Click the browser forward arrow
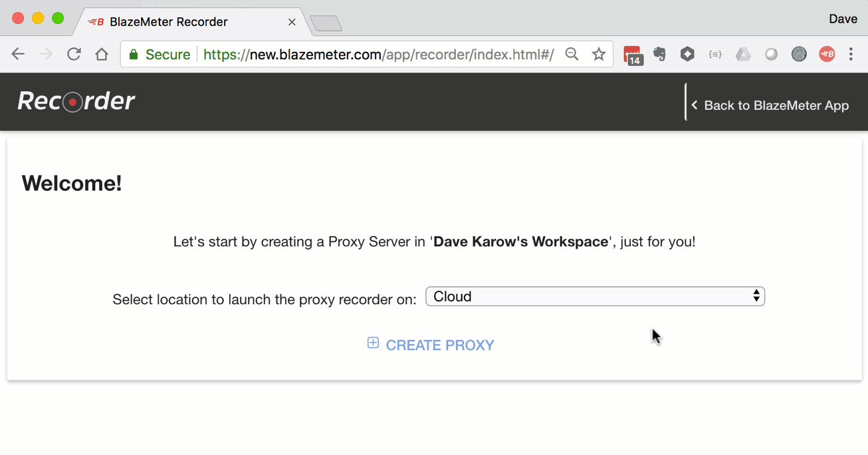The width and height of the screenshot is (868, 455). (x=46, y=54)
